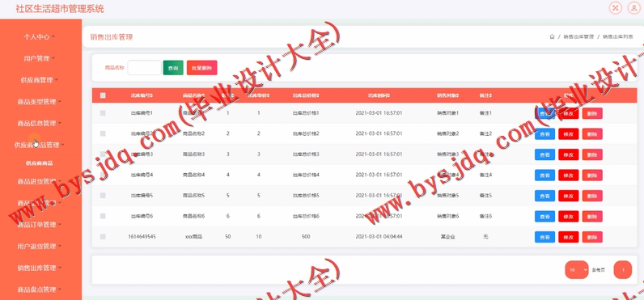This screenshot has width=644, height=300.
Task: Expand 商品类型管理 sidebar menu
Action: point(40,101)
